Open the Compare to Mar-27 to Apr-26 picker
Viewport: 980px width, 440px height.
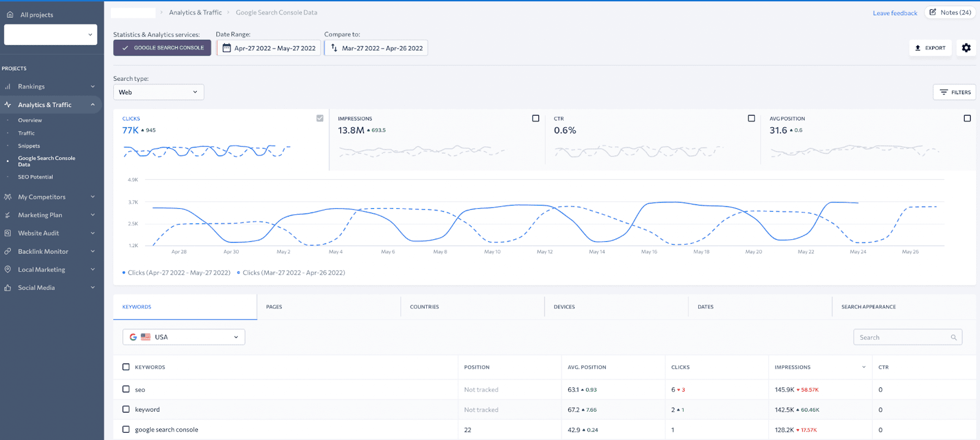pyautogui.click(x=376, y=48)
